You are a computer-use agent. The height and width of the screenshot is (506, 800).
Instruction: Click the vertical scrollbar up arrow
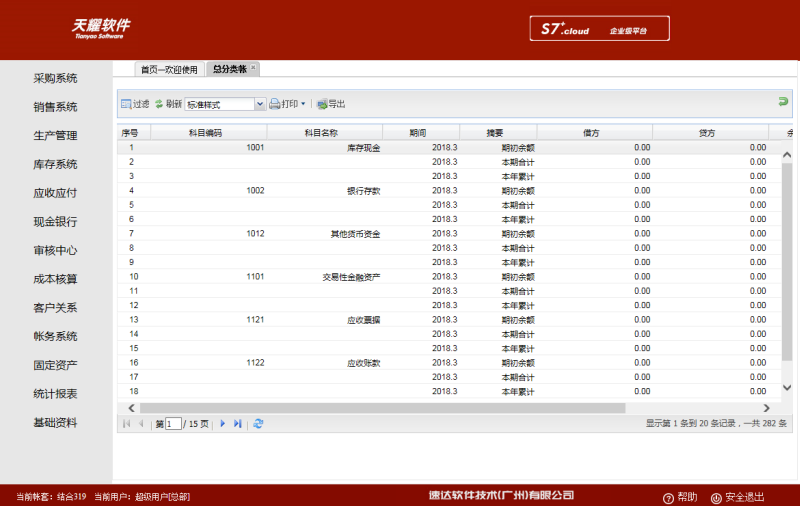pyautogui.click(x=787, y=155)
